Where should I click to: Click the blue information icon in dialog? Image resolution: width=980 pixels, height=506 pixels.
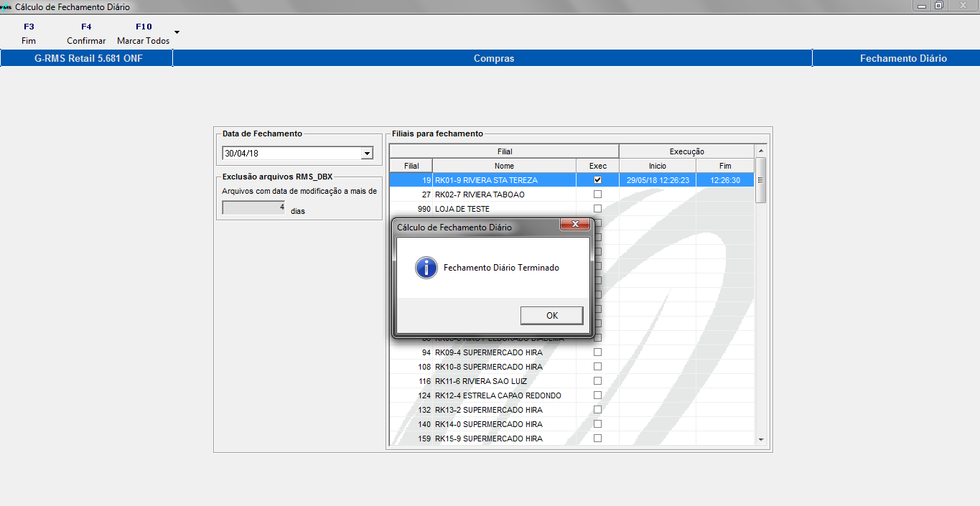point(426,268)
